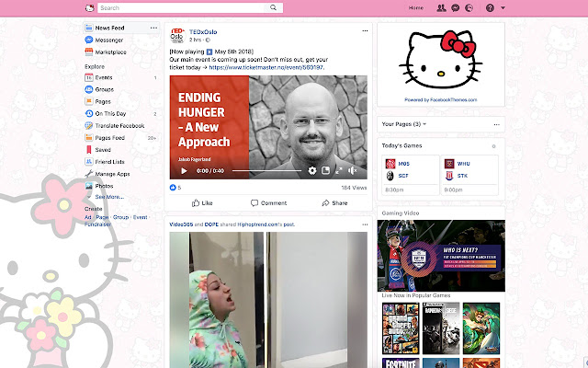Click Event under Create

tap(140, 217)
